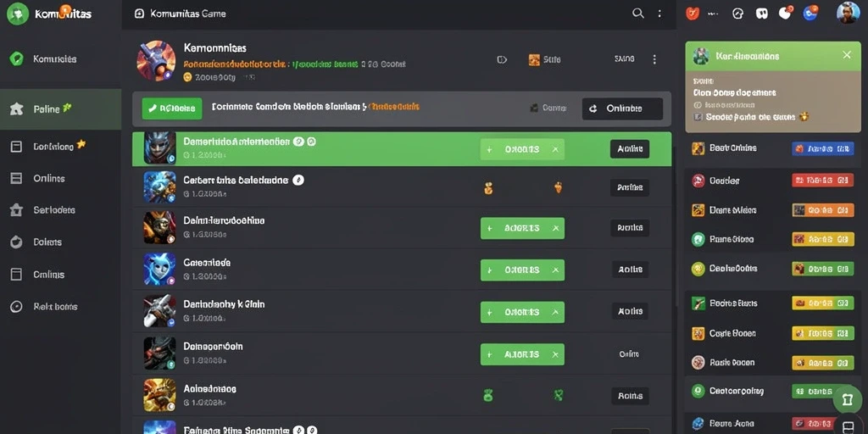The width and height of the screenshot is (868, 434).
Task: Click the circular gauge icon in the top bar
Action: pos(737,14)
